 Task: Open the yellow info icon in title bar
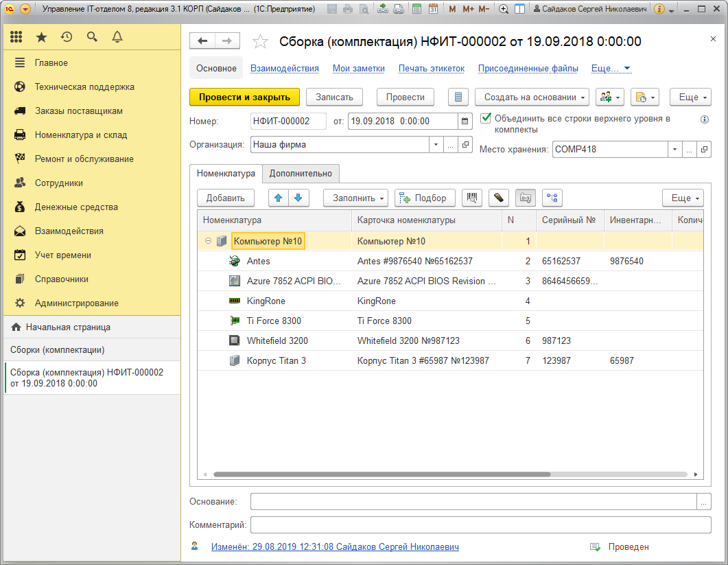point(659,9)
